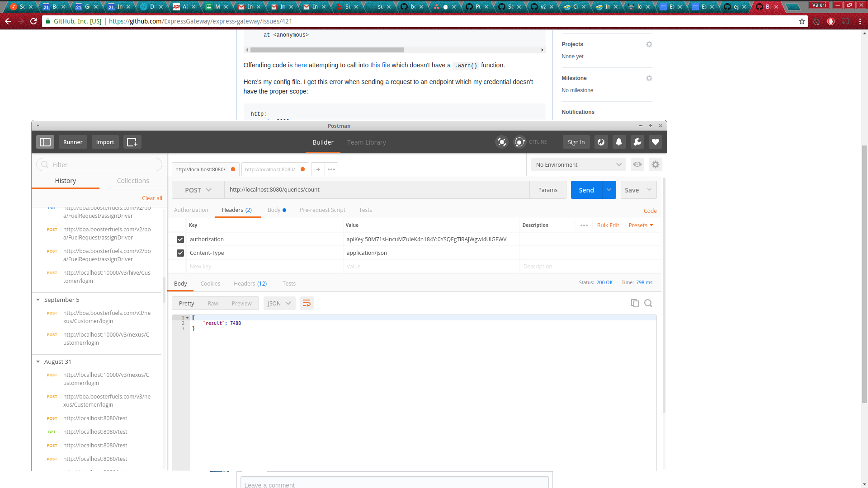Click the history Filter search field

click(x=99, y=165)
